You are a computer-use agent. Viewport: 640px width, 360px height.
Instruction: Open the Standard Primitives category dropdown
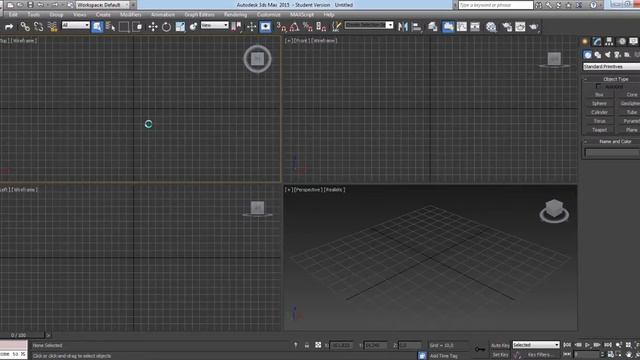611,67
